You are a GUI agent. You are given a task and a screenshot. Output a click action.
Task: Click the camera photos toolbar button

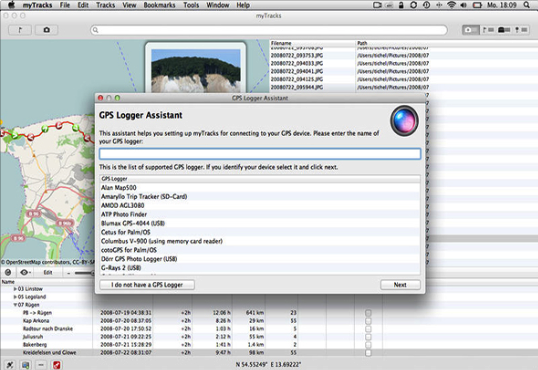click(x=46, y=30)
